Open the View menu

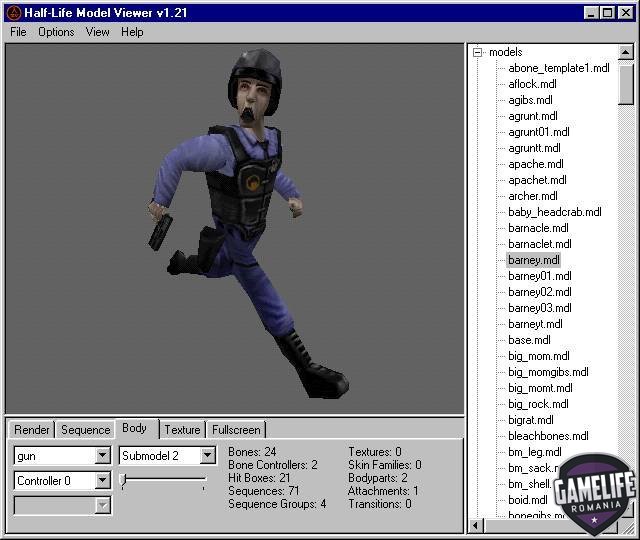coord(98,32)
